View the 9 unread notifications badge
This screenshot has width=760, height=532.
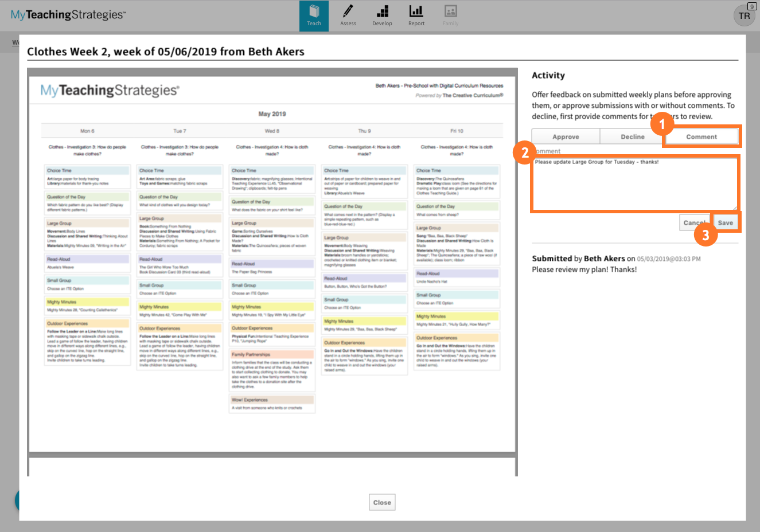click(751, 6)
